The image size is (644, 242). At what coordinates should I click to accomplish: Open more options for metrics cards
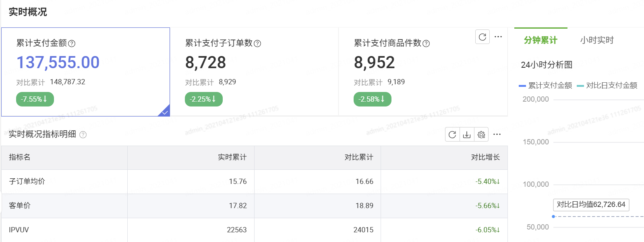(498, 37)
